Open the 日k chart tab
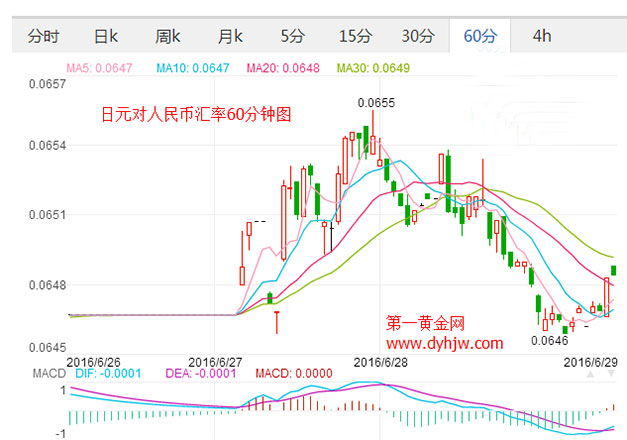Viewport: 627px width, 440px height. pos(106,36)
